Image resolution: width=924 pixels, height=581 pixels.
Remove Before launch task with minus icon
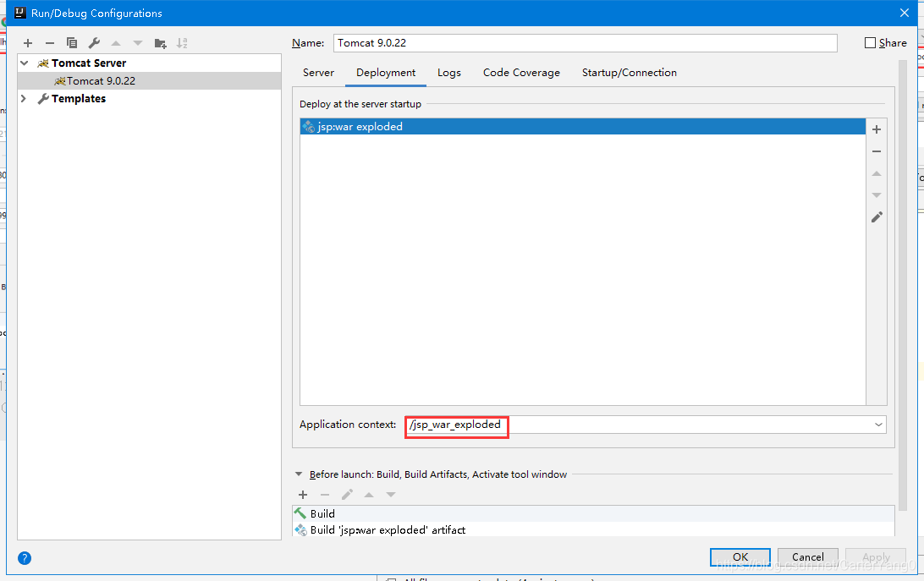(x=325, y=495)
